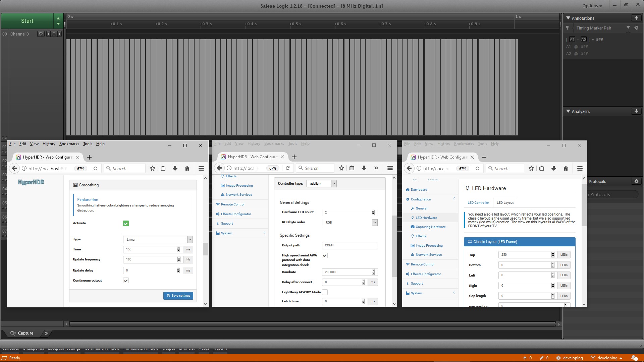Open Channel 0 settings gear
Image resolution: width=644 pixels, height=362 pixels.
[x=41, y=34]
